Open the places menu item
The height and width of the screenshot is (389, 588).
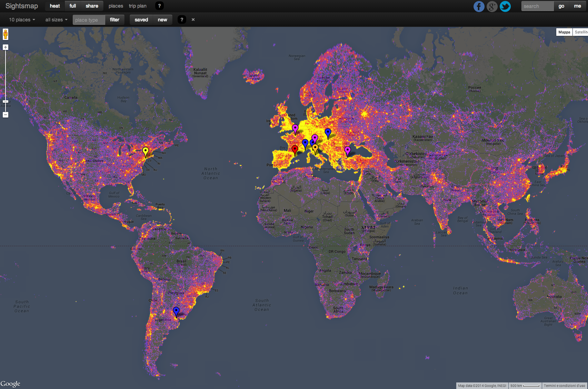(116, 6)
